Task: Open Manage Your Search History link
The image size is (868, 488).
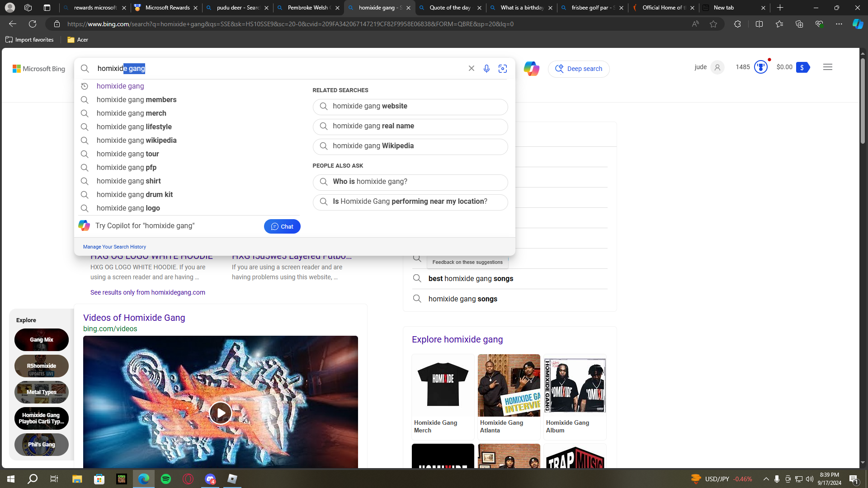Action: 114,247
